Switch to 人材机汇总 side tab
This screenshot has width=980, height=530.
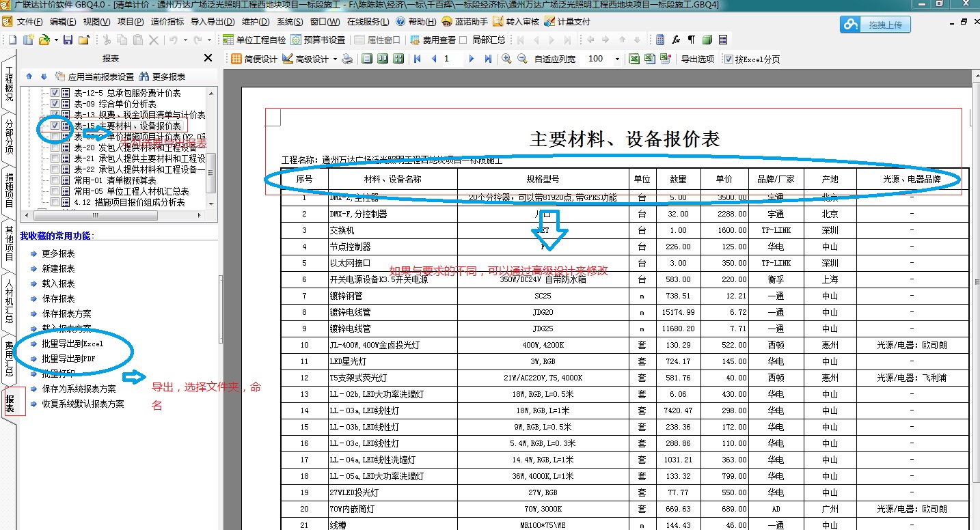click(x=8, y=301)
